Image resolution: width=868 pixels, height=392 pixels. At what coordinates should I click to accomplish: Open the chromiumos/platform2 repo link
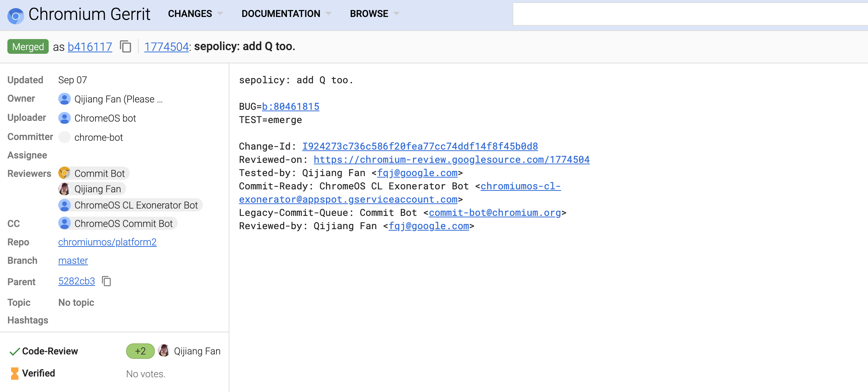pyautogui.click(x=107, y=242)
